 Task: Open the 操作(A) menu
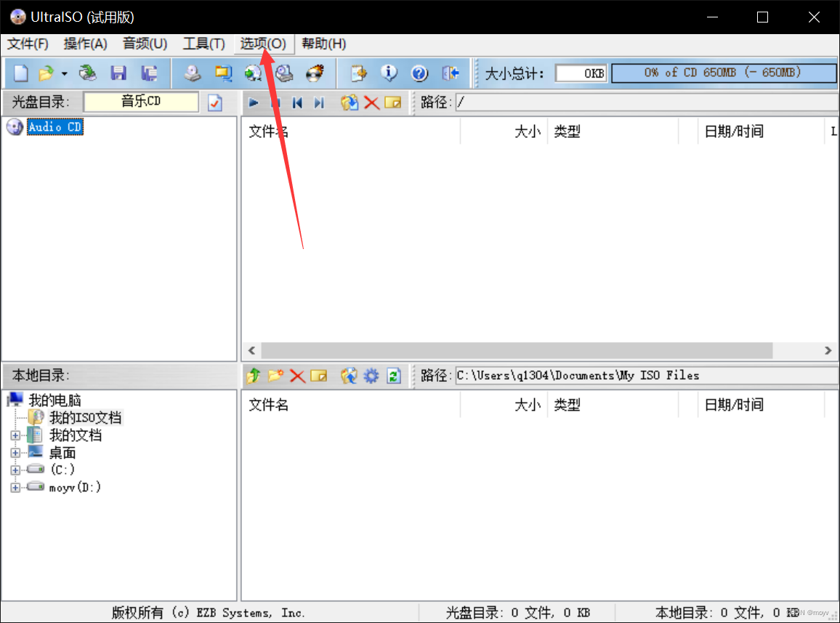point(85,44)
